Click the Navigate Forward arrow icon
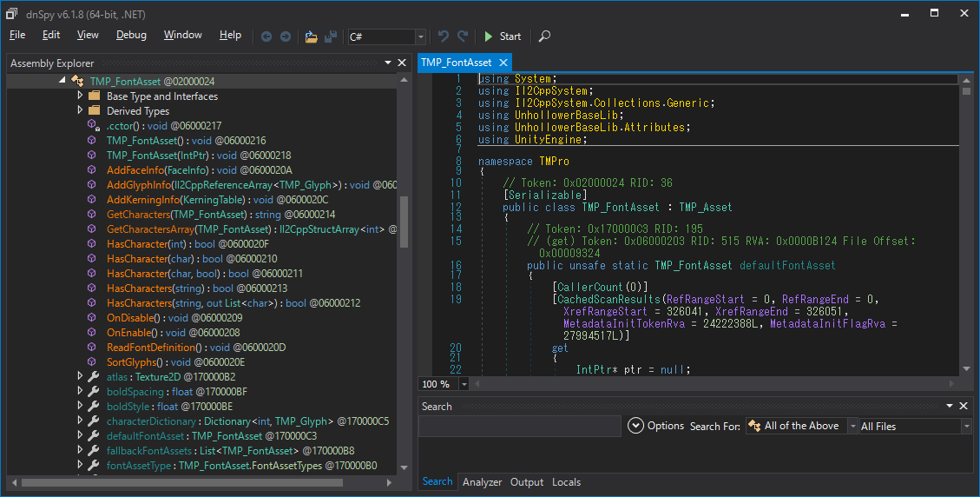Screen dimensions: 980x497 coord(285,37)
